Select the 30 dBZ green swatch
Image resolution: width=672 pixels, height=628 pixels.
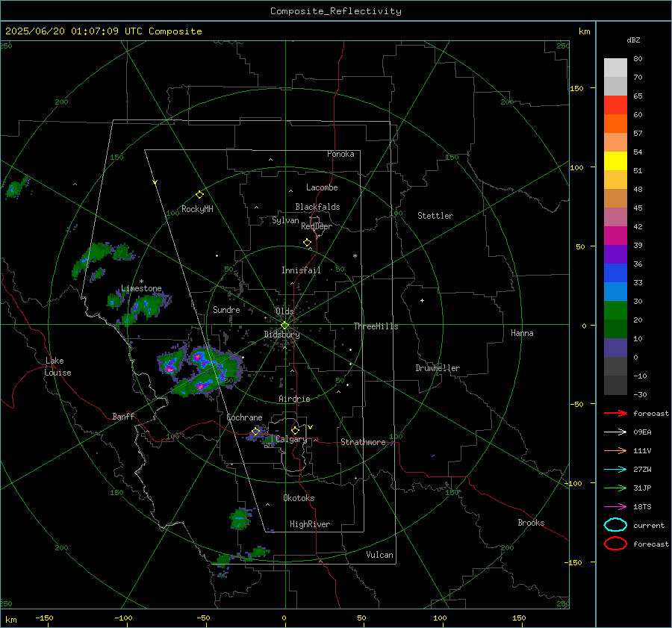tap(615, 311)
